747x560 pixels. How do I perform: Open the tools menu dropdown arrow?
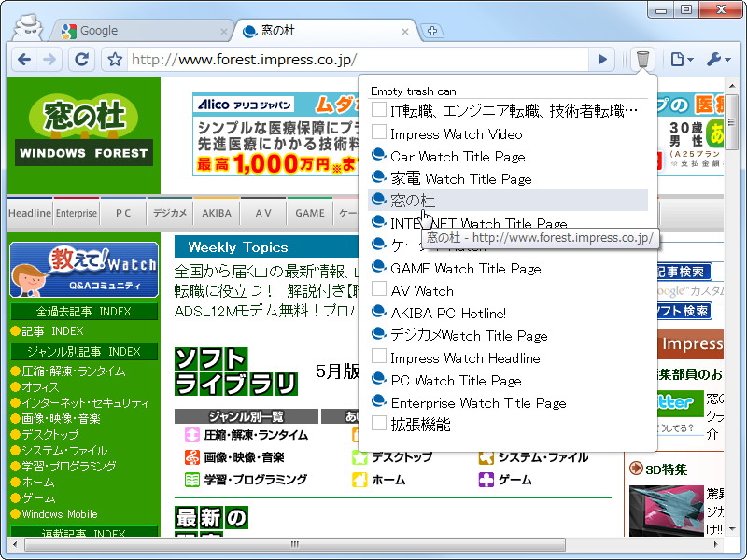click(x=728, y=59)
